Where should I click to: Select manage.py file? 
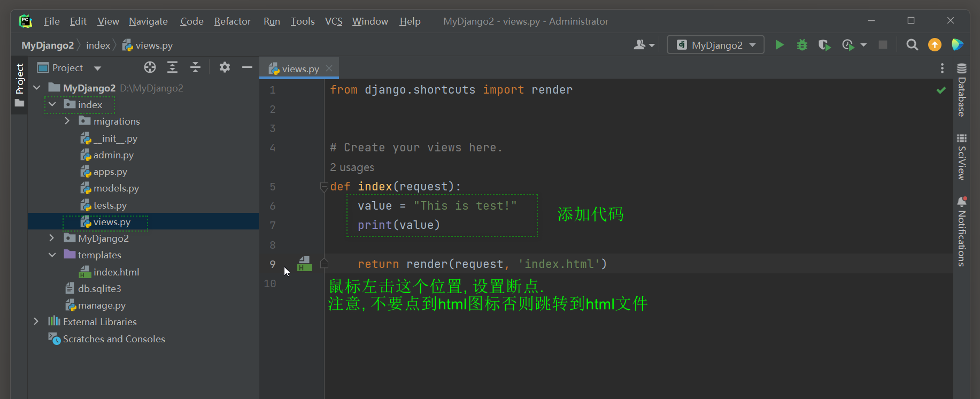point(95,305)
